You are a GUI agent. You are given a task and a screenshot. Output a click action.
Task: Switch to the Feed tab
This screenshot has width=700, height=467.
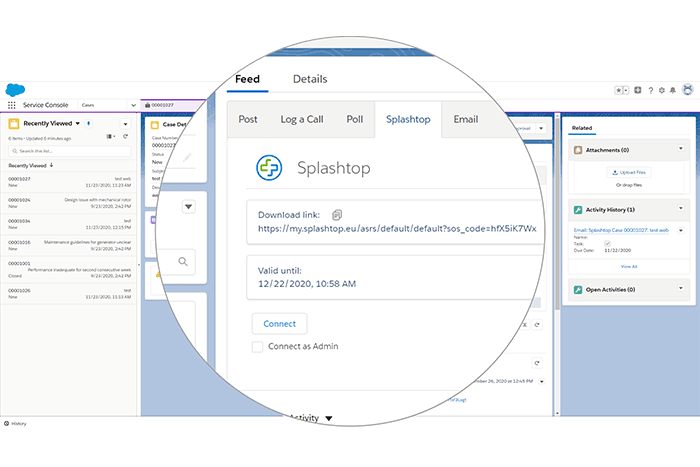[247, 79]
